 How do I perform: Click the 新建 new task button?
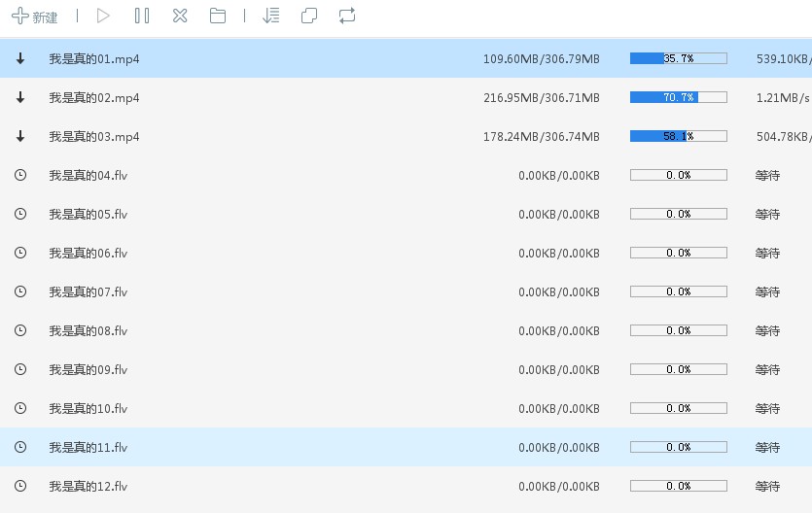[34, 16]
